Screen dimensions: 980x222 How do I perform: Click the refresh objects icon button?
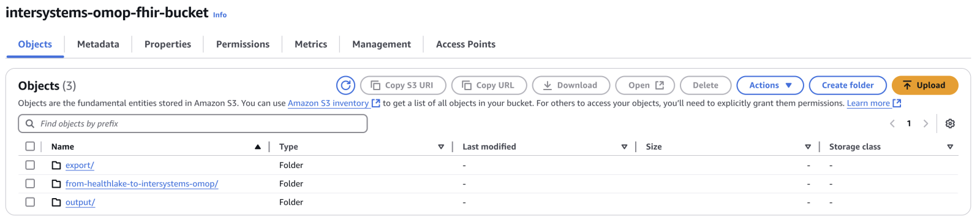coord(345,85)
